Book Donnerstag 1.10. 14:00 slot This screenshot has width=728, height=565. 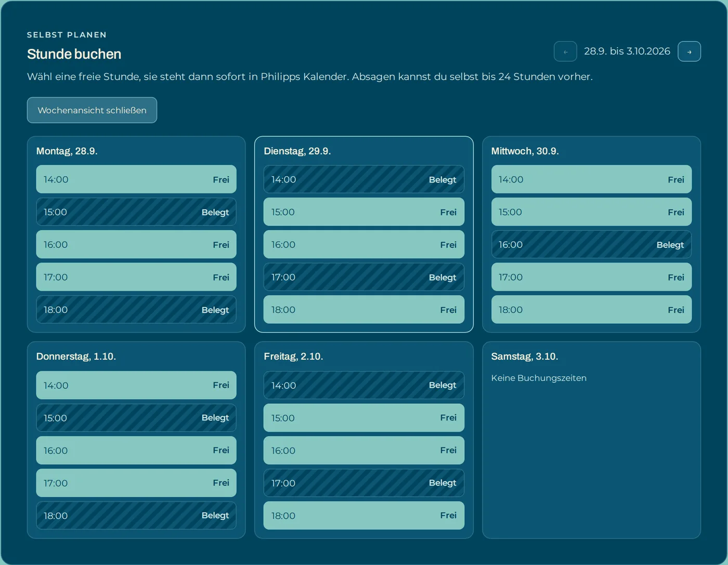(136, 385)
